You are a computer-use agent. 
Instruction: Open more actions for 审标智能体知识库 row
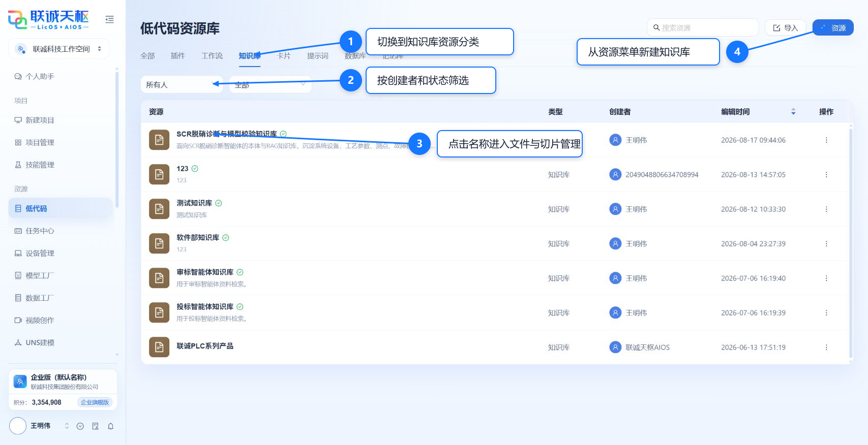tap(826, 278)
